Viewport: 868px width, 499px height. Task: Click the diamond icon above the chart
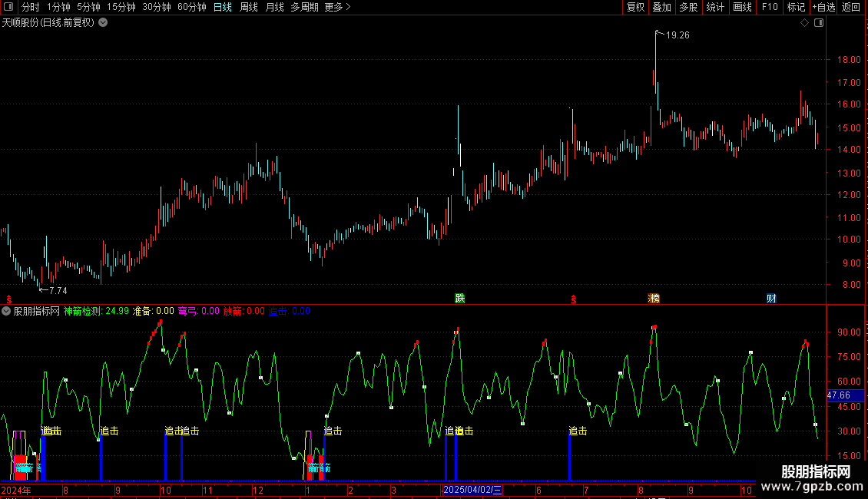[805, 23]
